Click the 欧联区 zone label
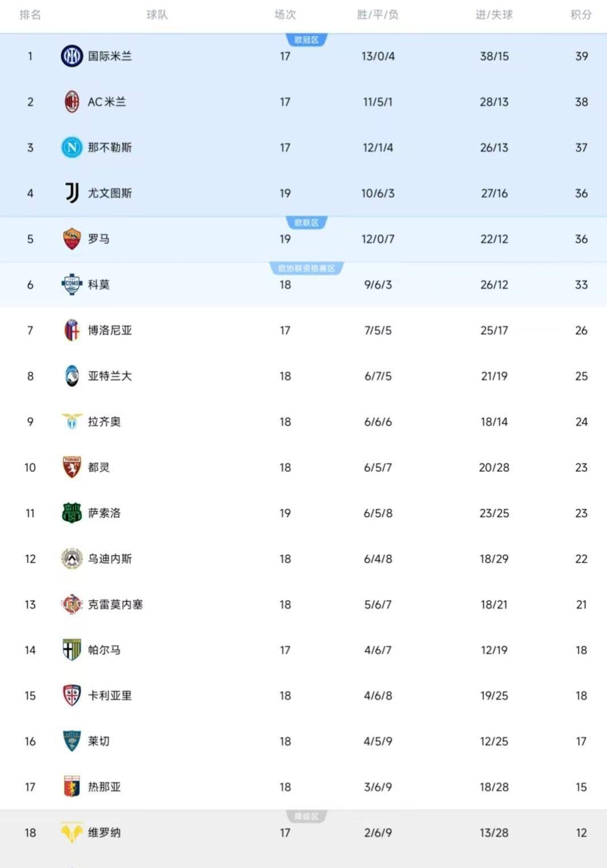This screenshot has width=607, height=868. point(307,223)
